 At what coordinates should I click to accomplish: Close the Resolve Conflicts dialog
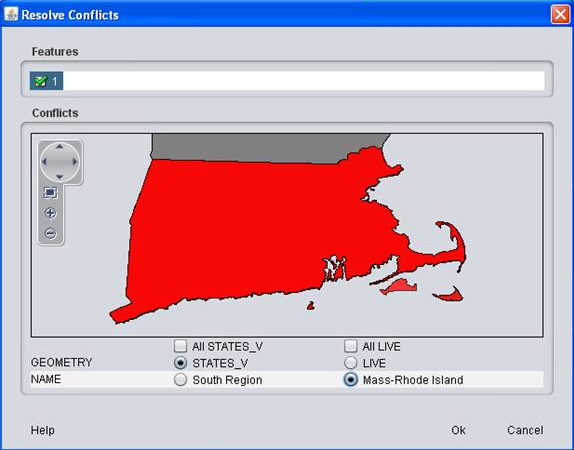point(560,15)
